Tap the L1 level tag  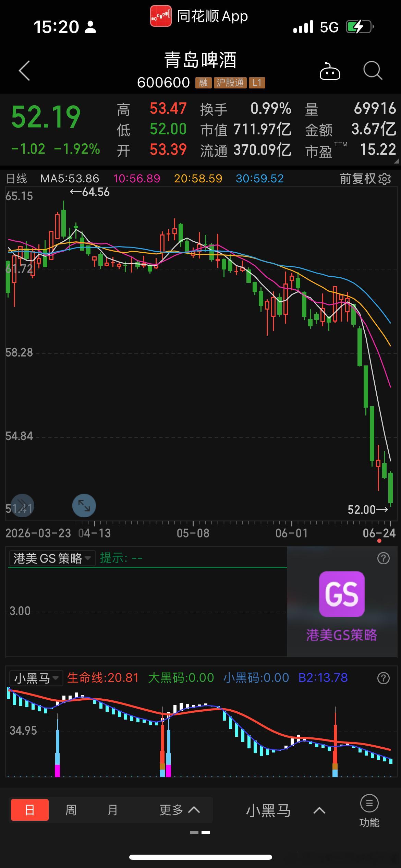click(257, 83)
